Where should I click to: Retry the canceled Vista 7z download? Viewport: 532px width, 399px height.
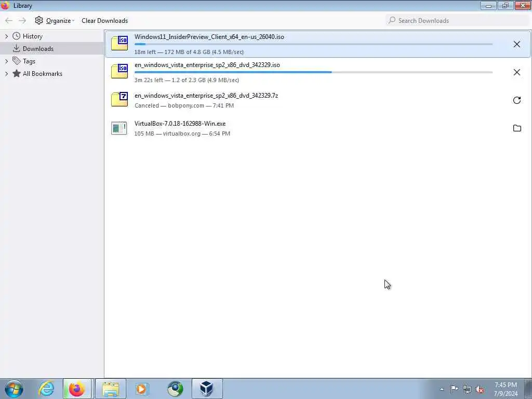pos(516,100)
